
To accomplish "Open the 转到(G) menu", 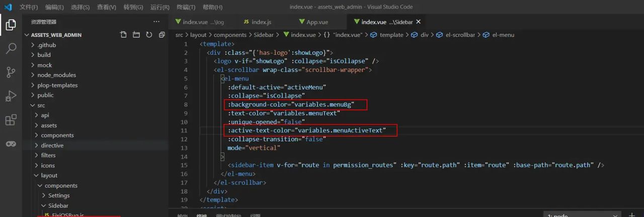I will point(133,7).
